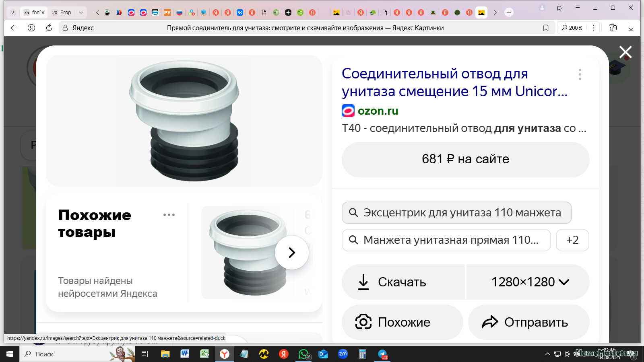Click the Скачать download button
Viewport: 644px width, 362px height.
click(x=403, y=282)
